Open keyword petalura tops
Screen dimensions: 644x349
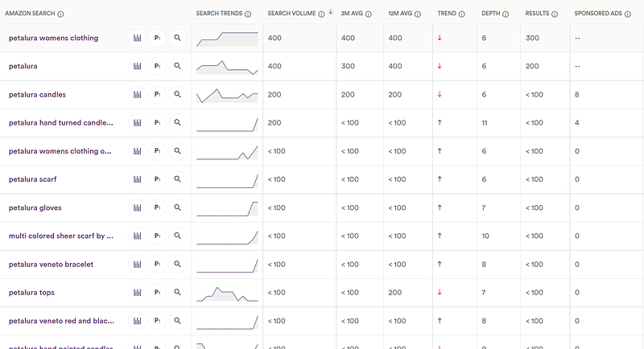pos(31,293)
